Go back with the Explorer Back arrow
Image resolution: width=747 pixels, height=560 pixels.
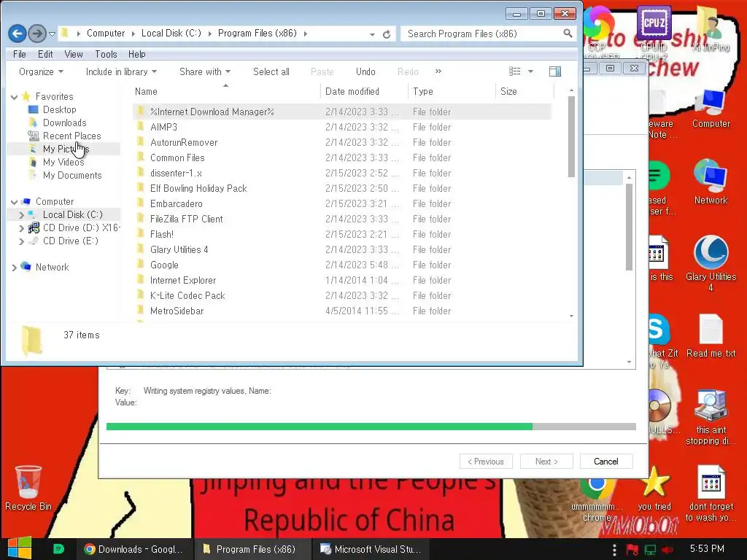coord(18,34)
